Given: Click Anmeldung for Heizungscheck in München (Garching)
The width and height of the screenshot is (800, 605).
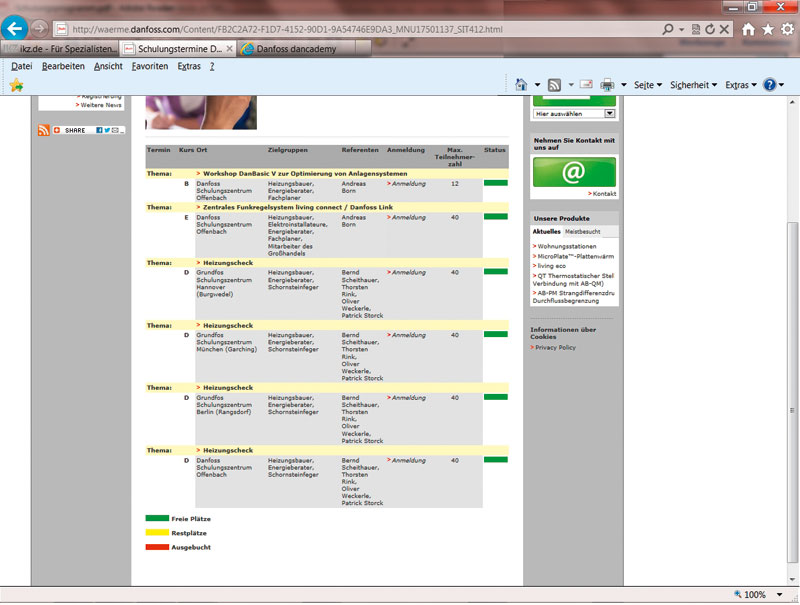Looking at the screenshot, I should pyautogui.click(x=406, y=335).
